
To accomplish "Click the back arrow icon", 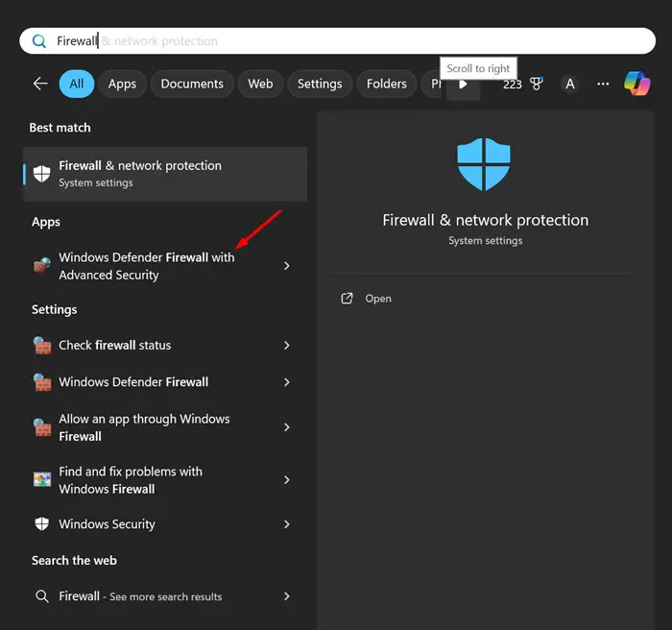I will pyautogui.click(x=40, y=84).
